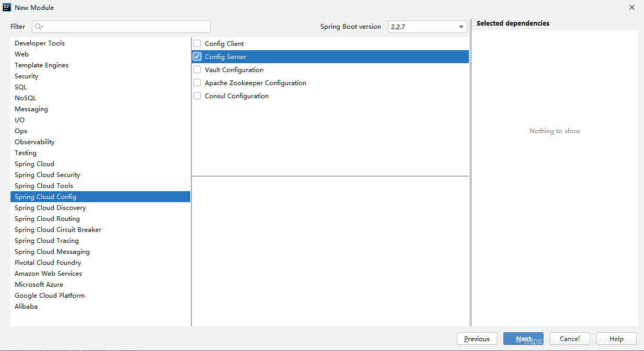Select the I/O category
Viewport: 644px width, 351px height.
click(x=100, y=120)
